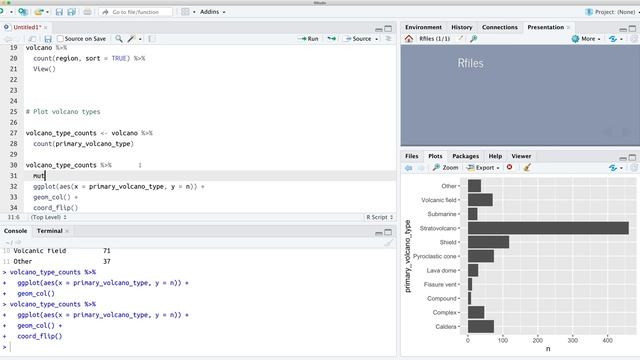Go to next plot with right arrow
The width and height of the screenshot is (640, 360).
421,168
